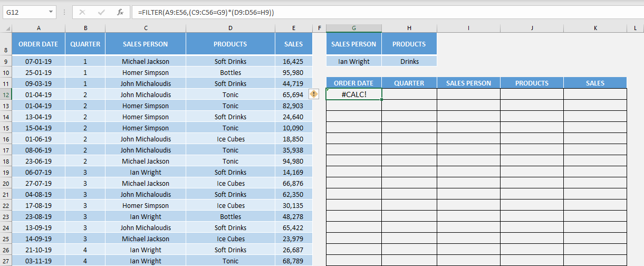This screenshot has width=644, height=266.
Task: Click the Drinks criteria cell
Action: (409, 61)
